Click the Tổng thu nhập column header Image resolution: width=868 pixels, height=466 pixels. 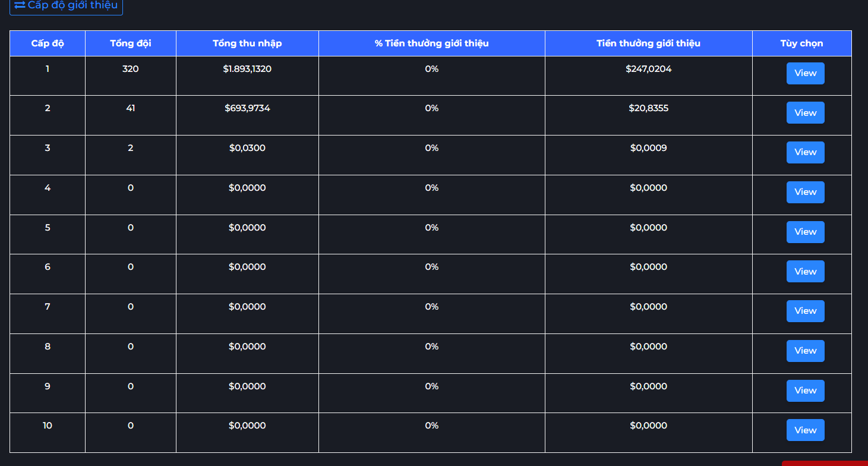(x=247, y=43)
